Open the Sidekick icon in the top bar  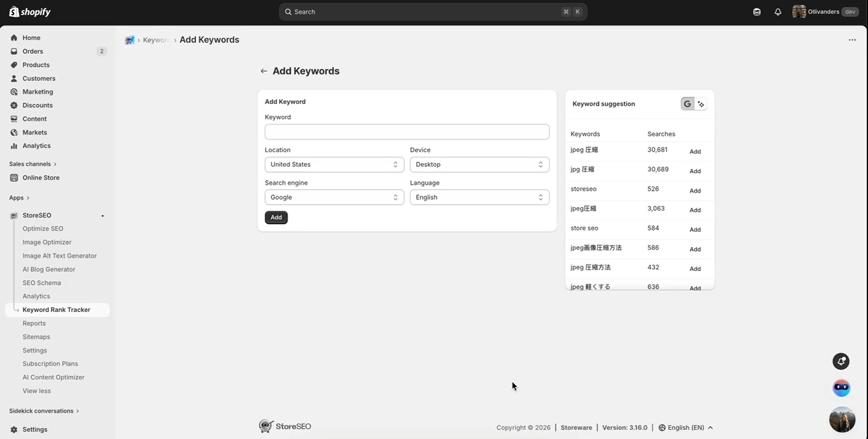(756, 11)
